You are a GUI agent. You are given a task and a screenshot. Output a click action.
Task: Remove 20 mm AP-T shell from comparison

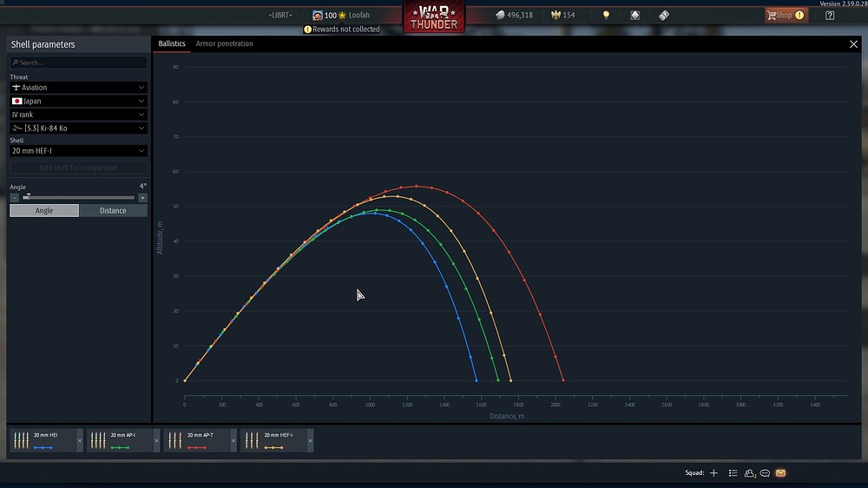point(233,441)
